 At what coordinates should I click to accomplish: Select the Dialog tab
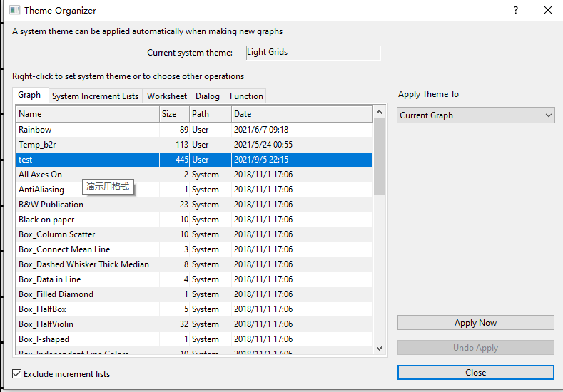point(208,96)
